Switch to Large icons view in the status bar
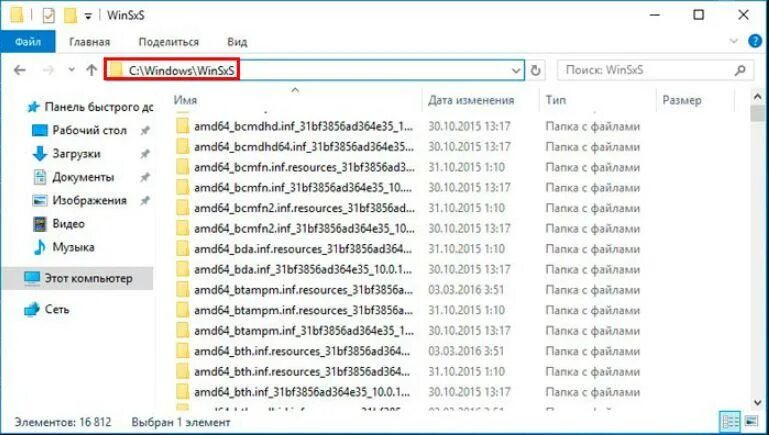 coord(751,421)
